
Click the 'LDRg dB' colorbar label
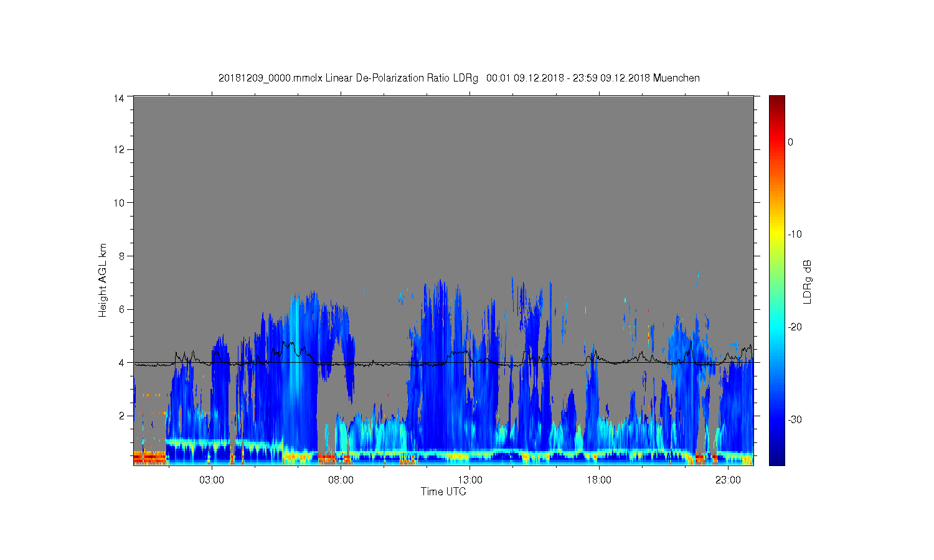point(808,281)
